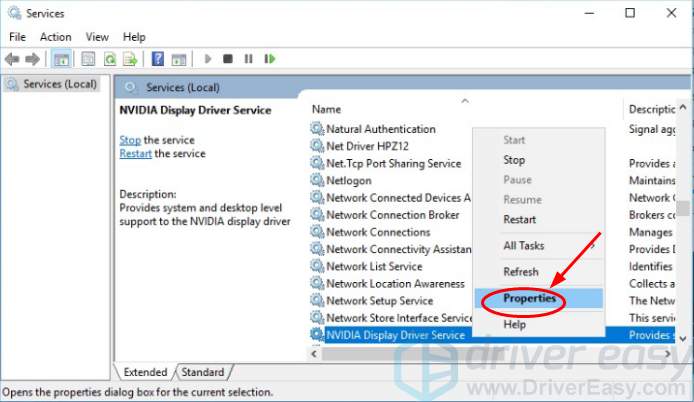This screenshot has height=402, width=694.
Task: Choose Restart in the context menu
Action: (x=539, y=220)
